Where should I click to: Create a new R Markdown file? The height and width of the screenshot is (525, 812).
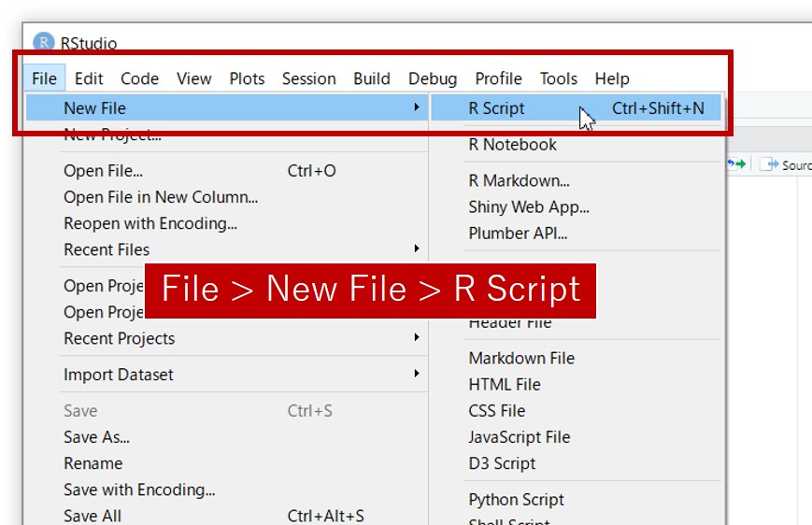pos(519,181)
